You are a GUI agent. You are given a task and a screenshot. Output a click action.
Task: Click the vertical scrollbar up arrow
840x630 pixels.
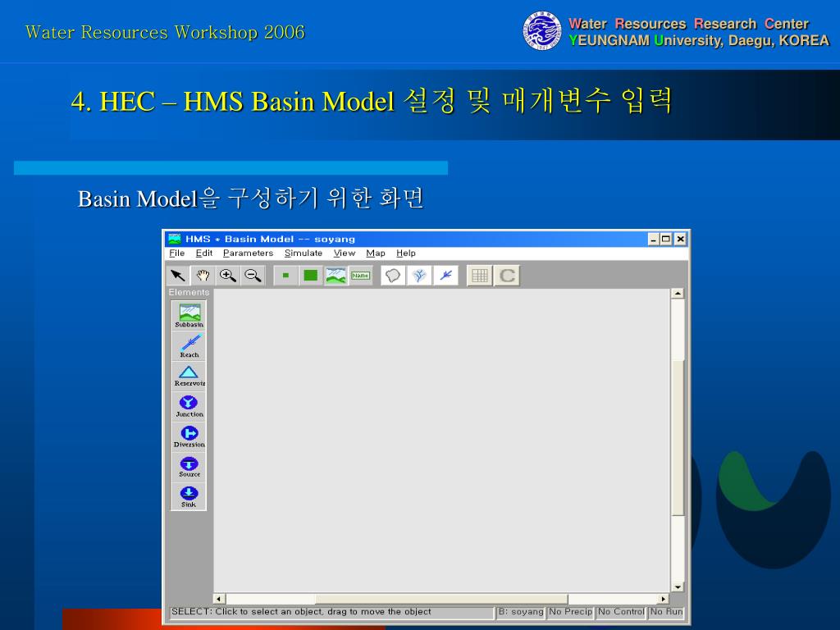tap(678, 294)
